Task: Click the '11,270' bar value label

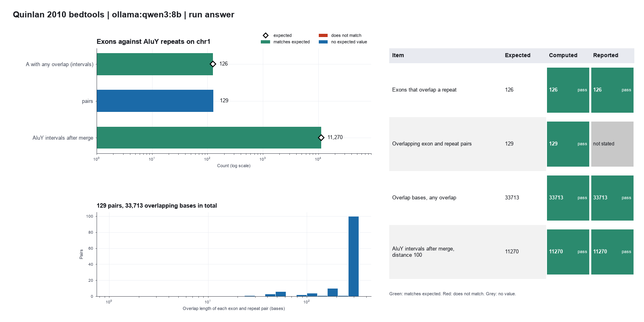Action: tap(335, 137)
